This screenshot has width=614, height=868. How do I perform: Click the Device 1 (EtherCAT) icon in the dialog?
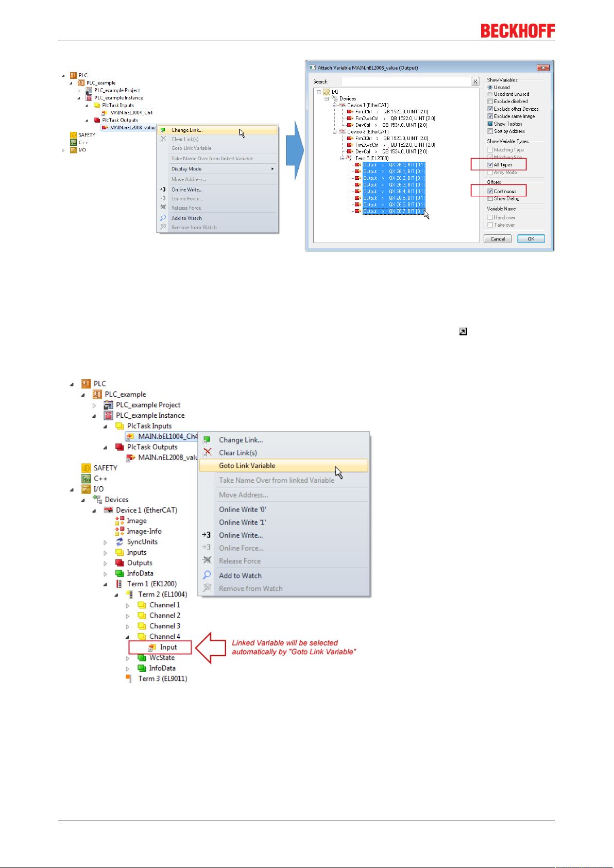(x=342, y=105)
